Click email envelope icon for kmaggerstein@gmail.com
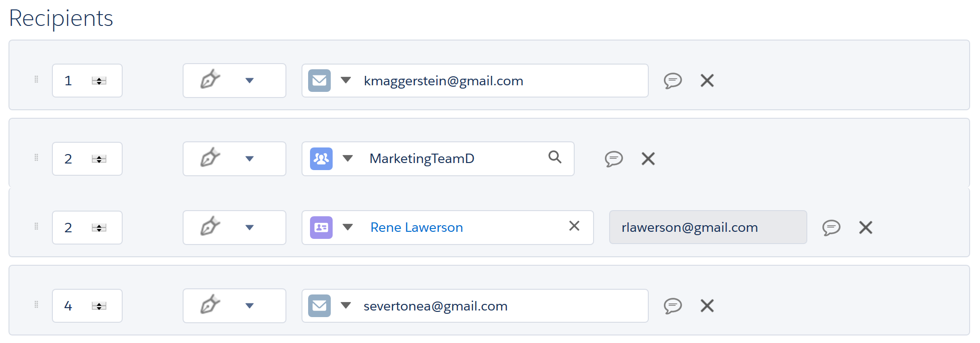 point(319,81)
